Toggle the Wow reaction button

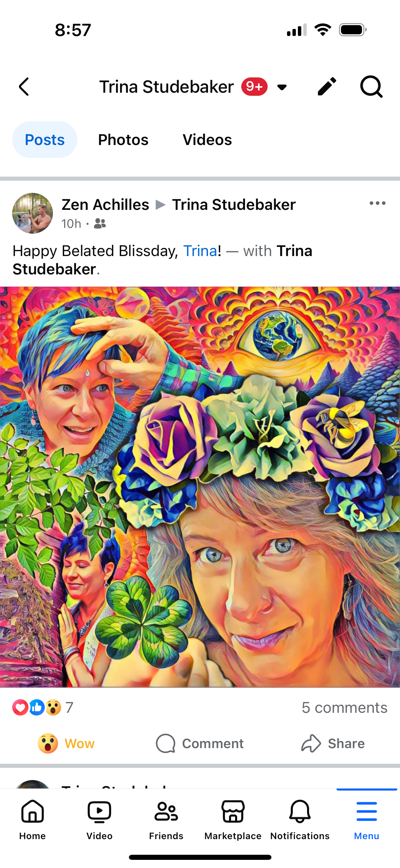click(66, 743)
